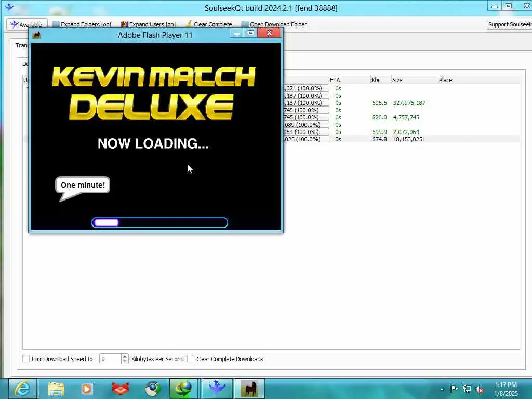Click Clear Complete in toolbar

pos(209,24)
